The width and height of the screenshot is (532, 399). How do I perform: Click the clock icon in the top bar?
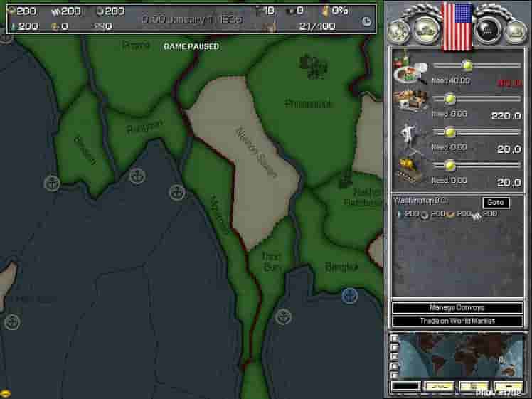click(x=367, y=21)
